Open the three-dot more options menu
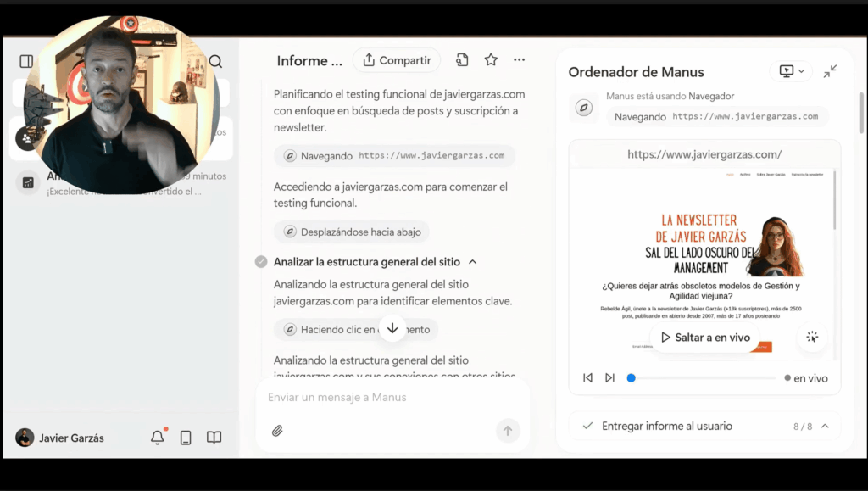The height and width of the screenshot is (491, 868). pos(520,60)
